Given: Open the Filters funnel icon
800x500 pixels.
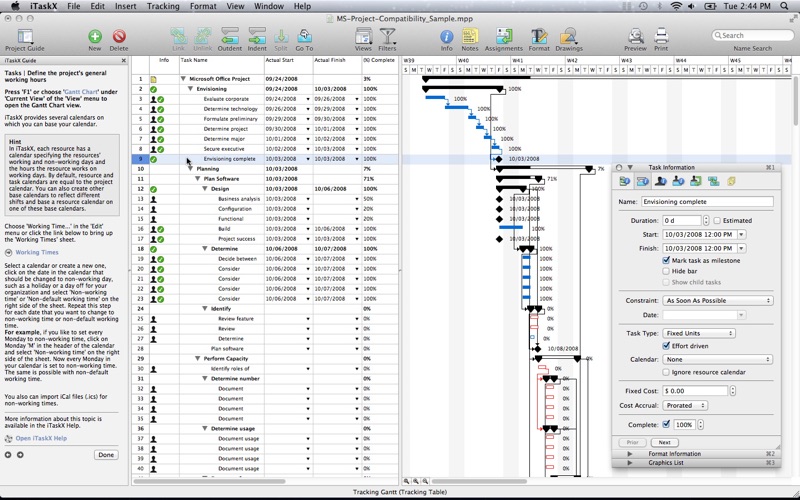Looking at the screenshot, I should [387, 36].
